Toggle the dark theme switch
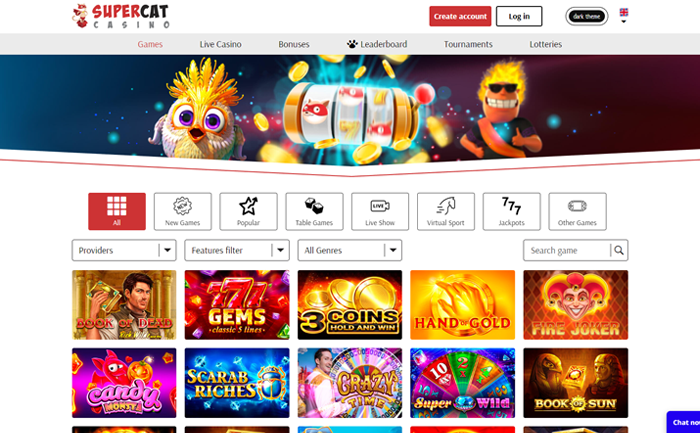Image resolution: width=700 pixels, height=433 pixels. point(587,17)
